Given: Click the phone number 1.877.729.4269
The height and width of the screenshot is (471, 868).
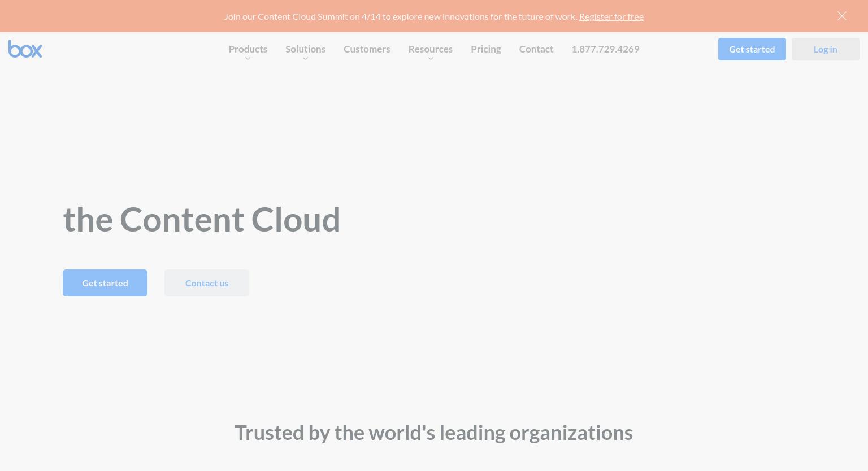Looking at the screenshot, I should 605,49.
